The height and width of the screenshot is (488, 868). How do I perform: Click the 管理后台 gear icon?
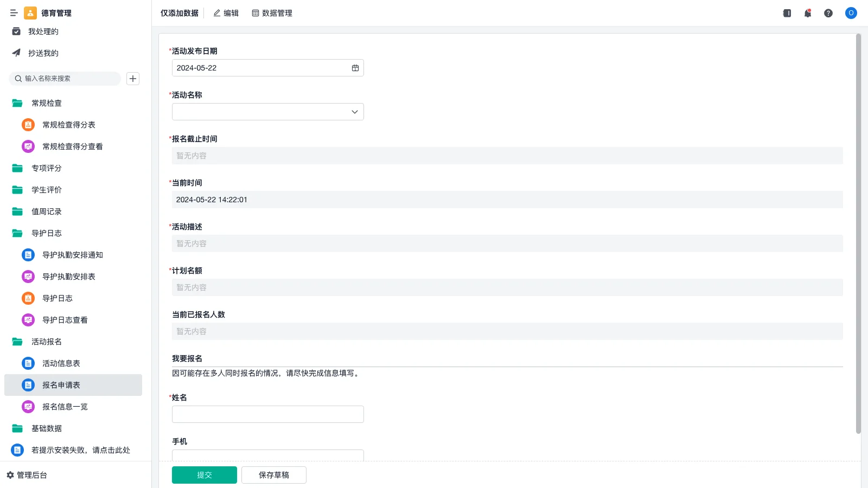pos(10,475)
